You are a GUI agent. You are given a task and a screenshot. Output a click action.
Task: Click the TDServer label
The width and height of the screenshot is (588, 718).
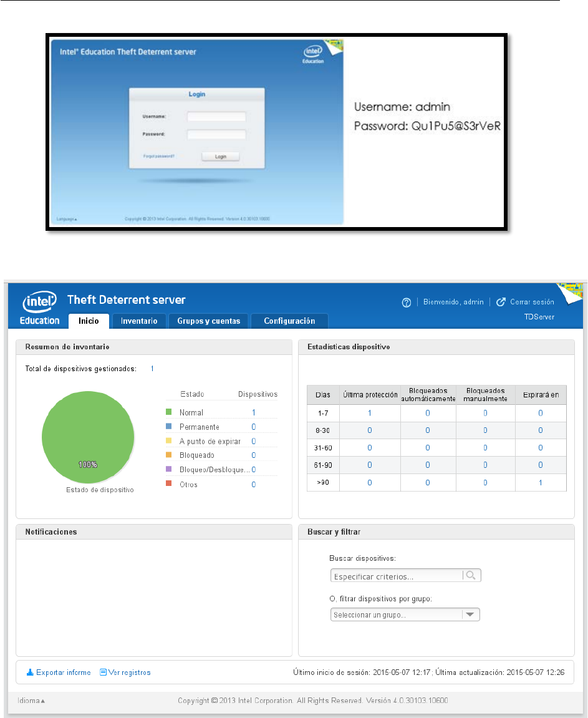pyautogui.click(x=539, y=316)
